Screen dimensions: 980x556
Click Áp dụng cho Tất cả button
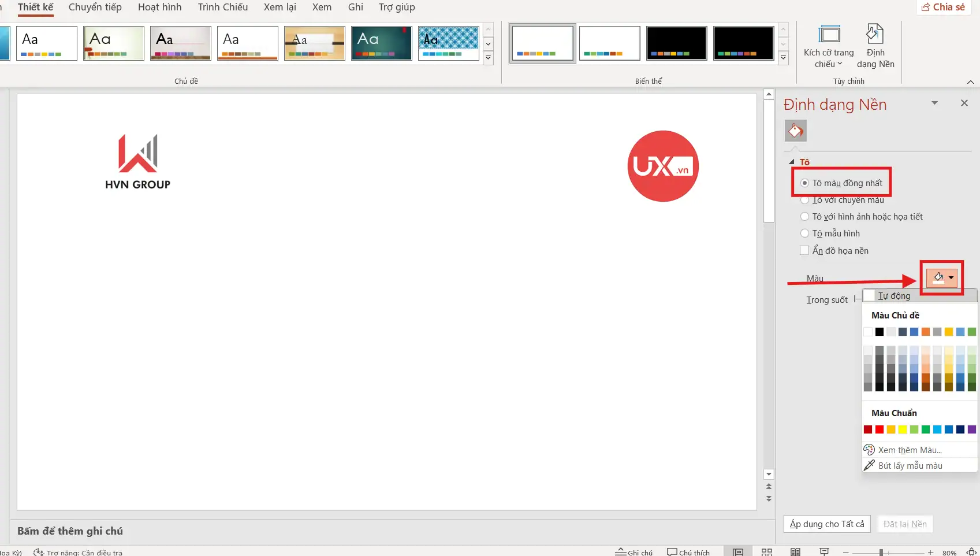tap(827, 524)
